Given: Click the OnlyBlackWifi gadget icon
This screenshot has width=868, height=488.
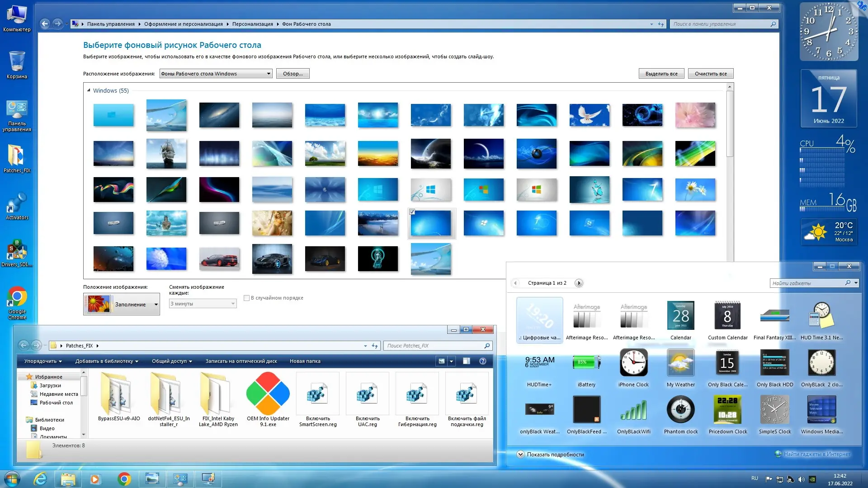Looking at the screenshot, I should pos(633,410).
